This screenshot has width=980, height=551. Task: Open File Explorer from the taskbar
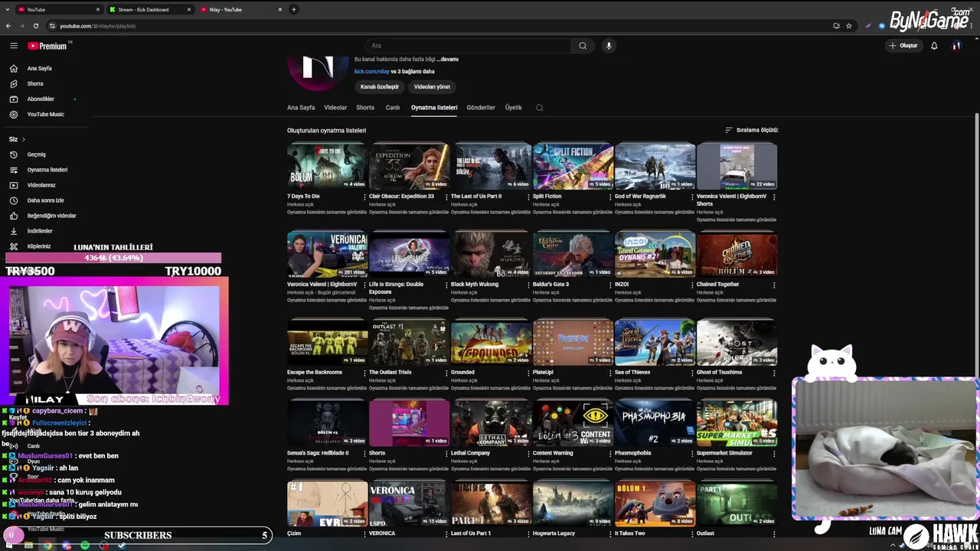tap(28, 545)
